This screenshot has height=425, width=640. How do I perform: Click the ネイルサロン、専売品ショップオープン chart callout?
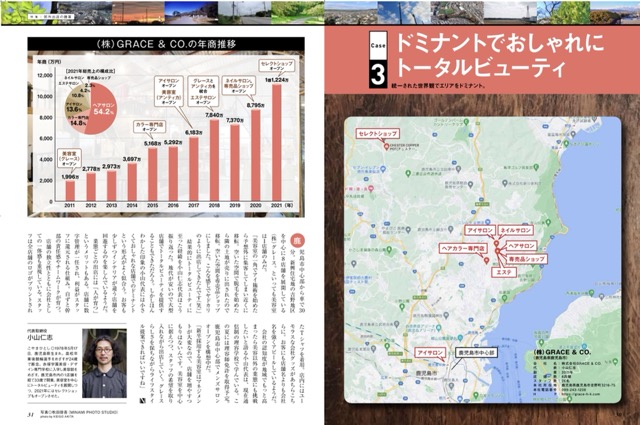pyautogui.click(x=239, y=86)
